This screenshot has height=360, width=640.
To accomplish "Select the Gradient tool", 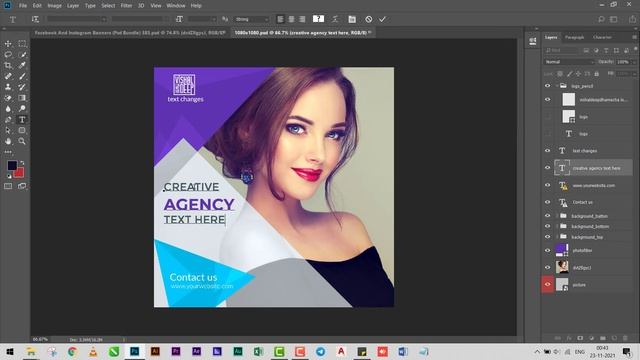I will [x=22, y=98].
